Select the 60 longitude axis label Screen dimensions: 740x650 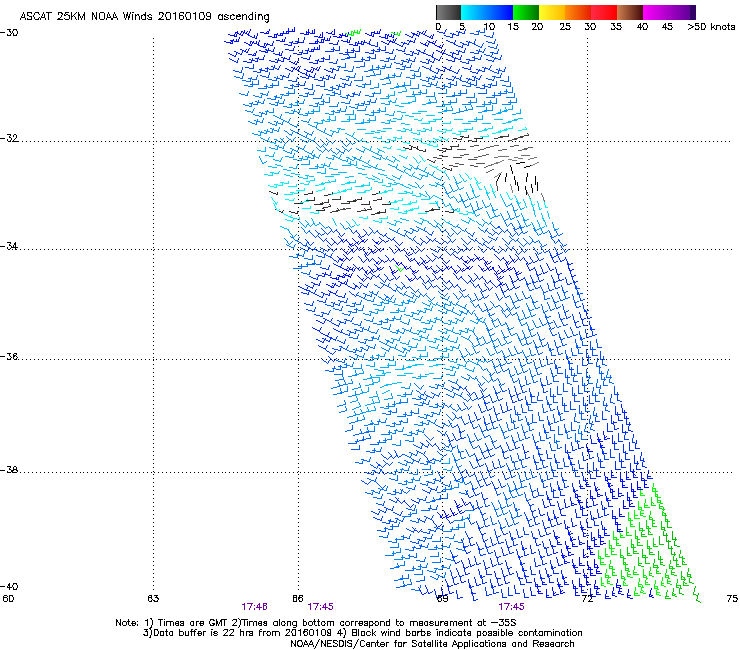click(8, 599)
